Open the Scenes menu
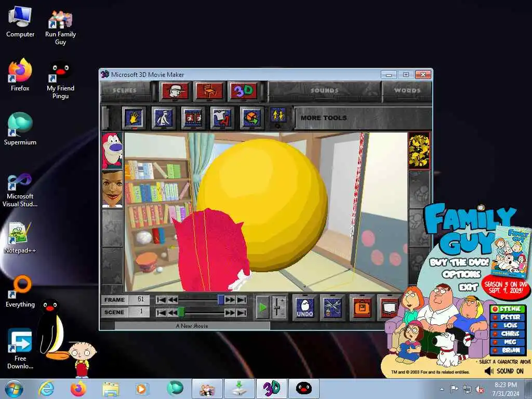532x399 pixels. (x=124, y=90)
